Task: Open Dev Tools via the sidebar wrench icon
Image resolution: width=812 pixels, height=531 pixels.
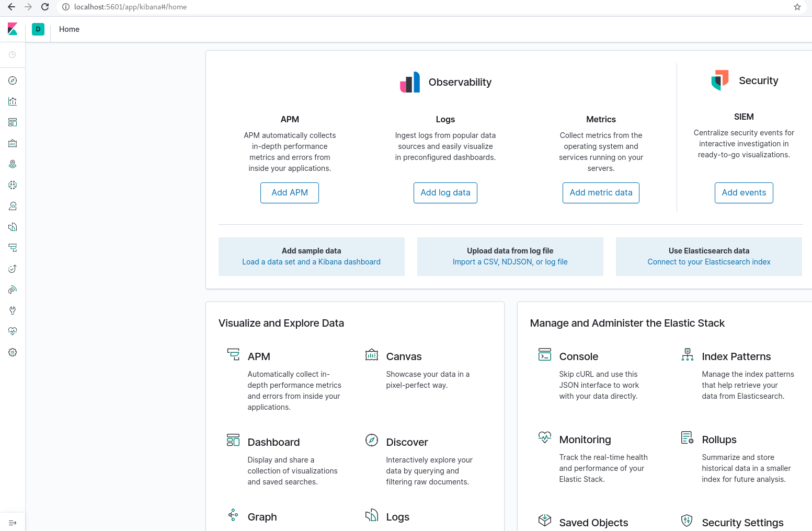Action: tap(13, 310)
